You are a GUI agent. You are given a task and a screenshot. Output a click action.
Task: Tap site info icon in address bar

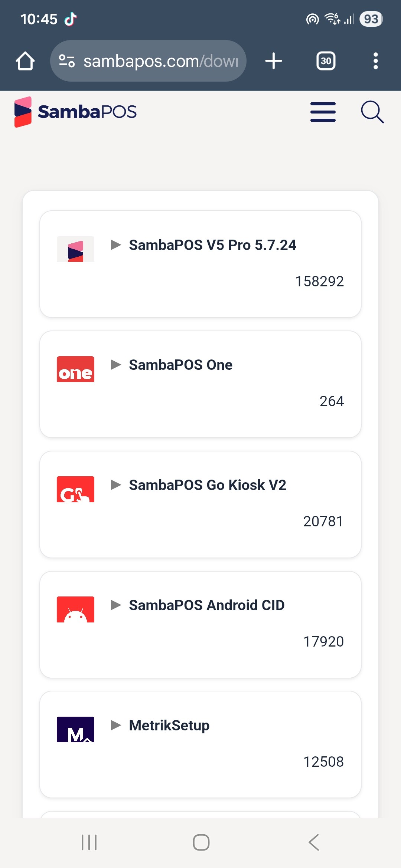(x=67, y=61)
